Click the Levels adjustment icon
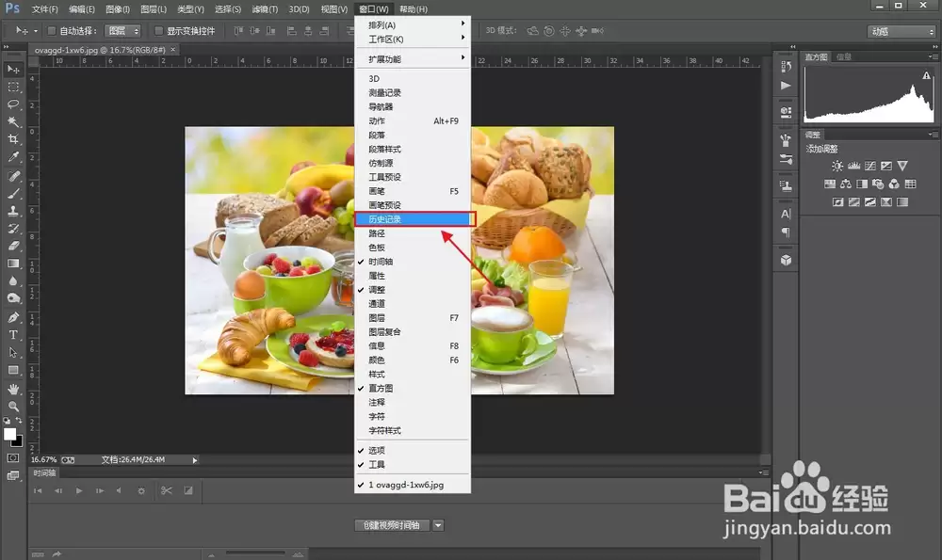Image resolution: width=942 pixels, height=560 pixels. pyautogui.click(x=853, y=166)
